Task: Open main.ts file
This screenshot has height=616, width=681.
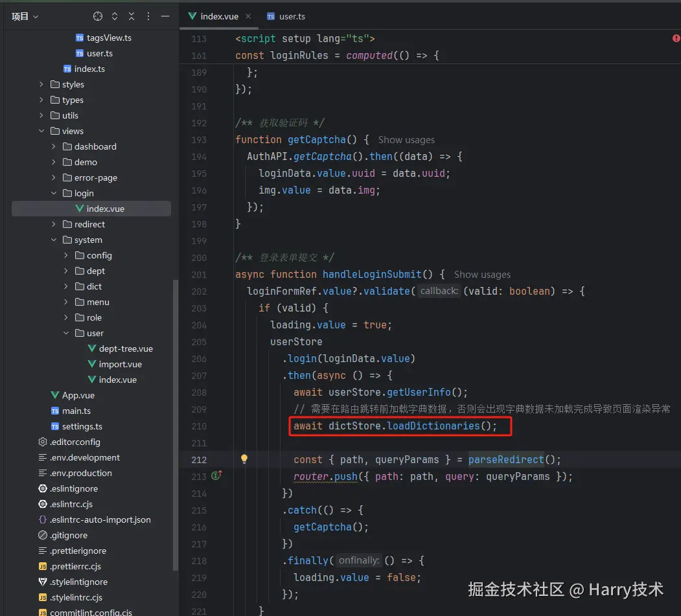Action: pyautogui.click(x=71, y=411)
